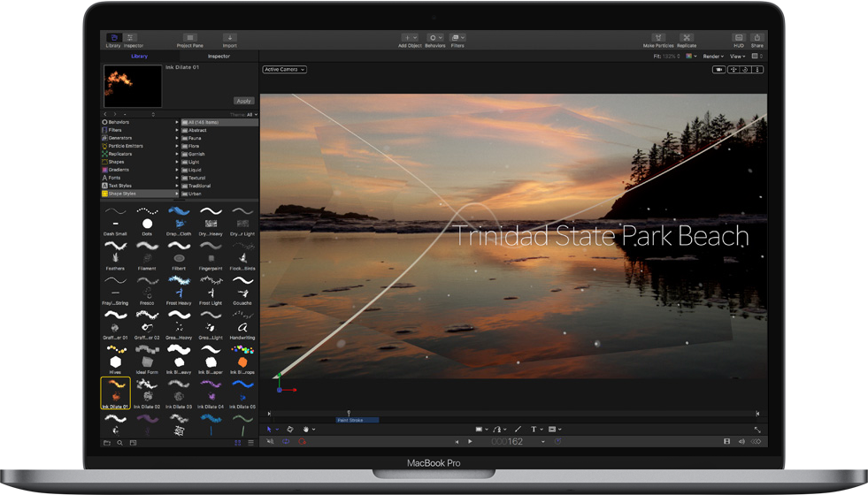Toggle the record animation button

tap(302, 441)
